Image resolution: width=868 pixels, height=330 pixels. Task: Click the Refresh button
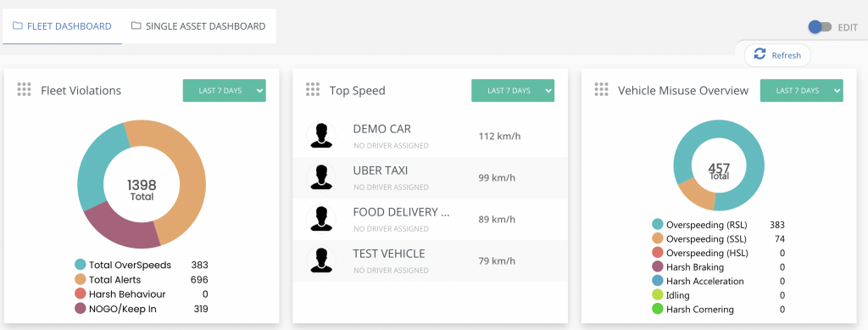tap(777, 55)
